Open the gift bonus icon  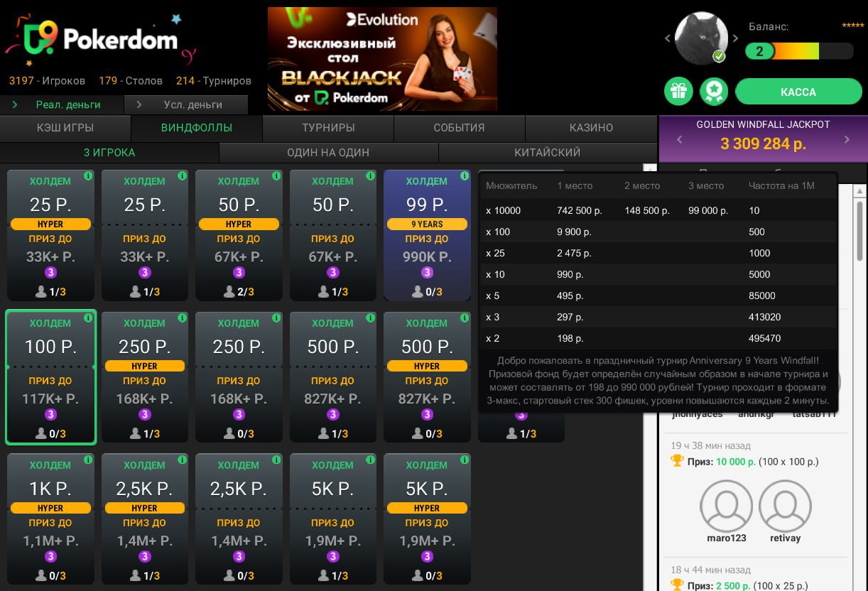click(x=679, y=92)
